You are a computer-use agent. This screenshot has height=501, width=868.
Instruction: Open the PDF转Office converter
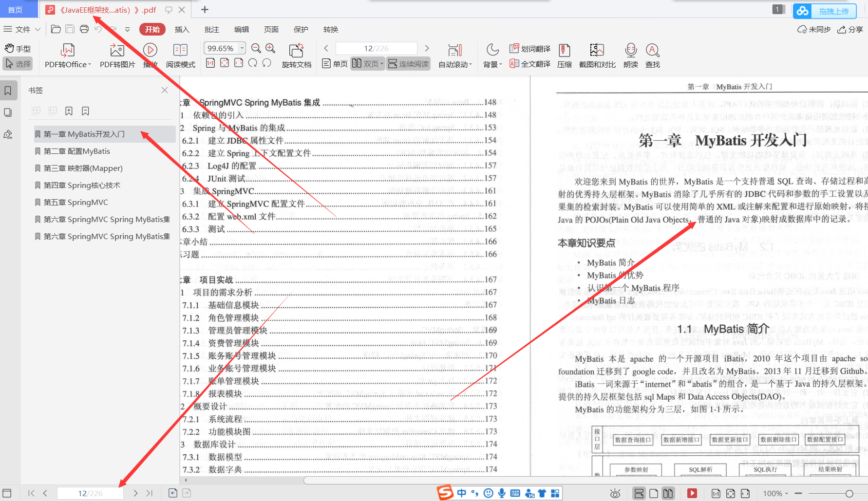[x=68, y=56]
